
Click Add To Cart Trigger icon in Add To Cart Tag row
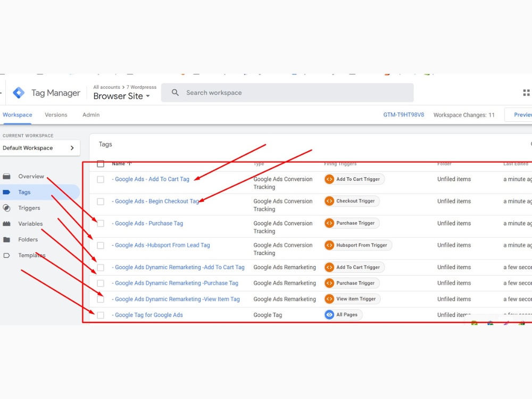point(329,179)
